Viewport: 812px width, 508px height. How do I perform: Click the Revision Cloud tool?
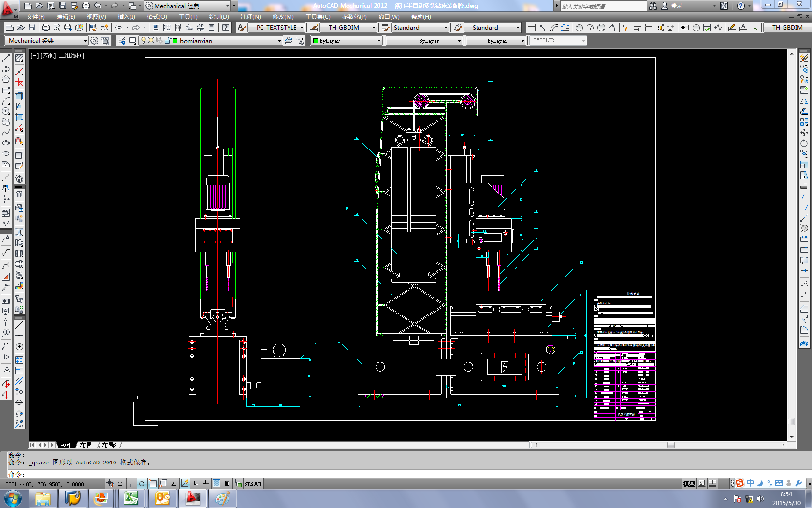pyautogui.click(x=6, y=122)
